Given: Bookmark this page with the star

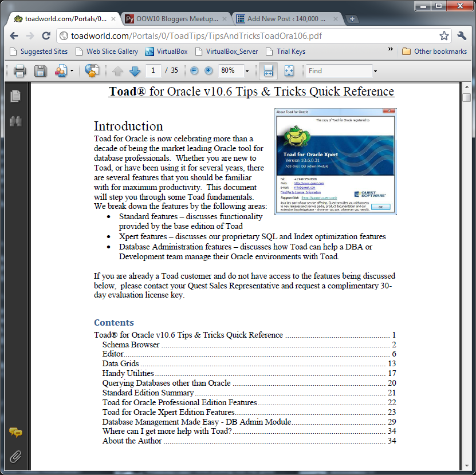Looking at the screenshot, I should coord(444,36).
